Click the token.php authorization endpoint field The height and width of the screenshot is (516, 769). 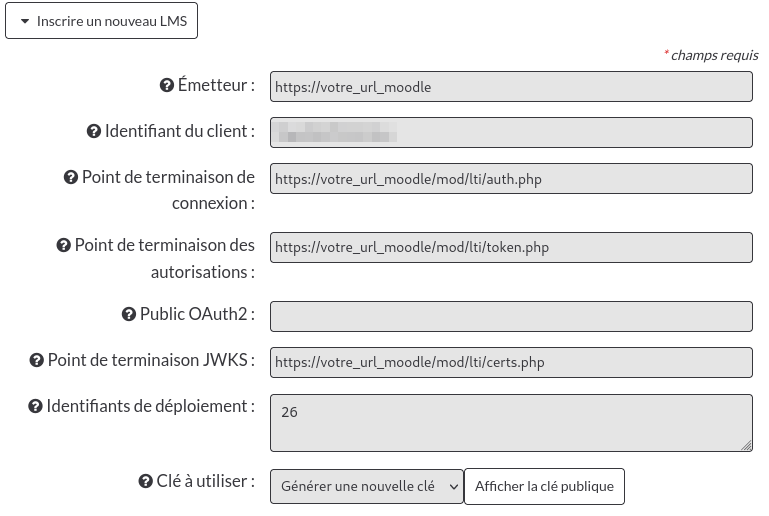click(511, 247)
